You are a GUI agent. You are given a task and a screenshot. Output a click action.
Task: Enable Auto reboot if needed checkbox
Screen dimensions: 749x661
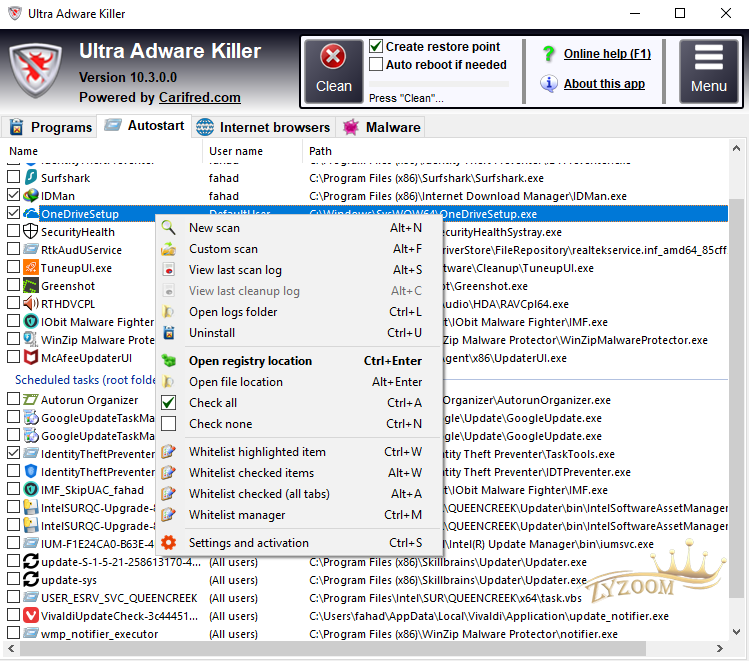[376, 64]
